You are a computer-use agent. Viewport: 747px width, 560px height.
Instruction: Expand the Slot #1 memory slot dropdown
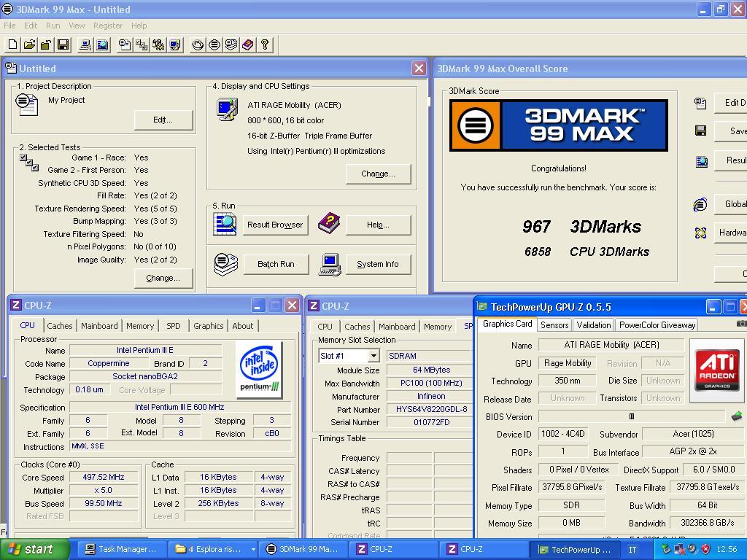click(374, 356)
